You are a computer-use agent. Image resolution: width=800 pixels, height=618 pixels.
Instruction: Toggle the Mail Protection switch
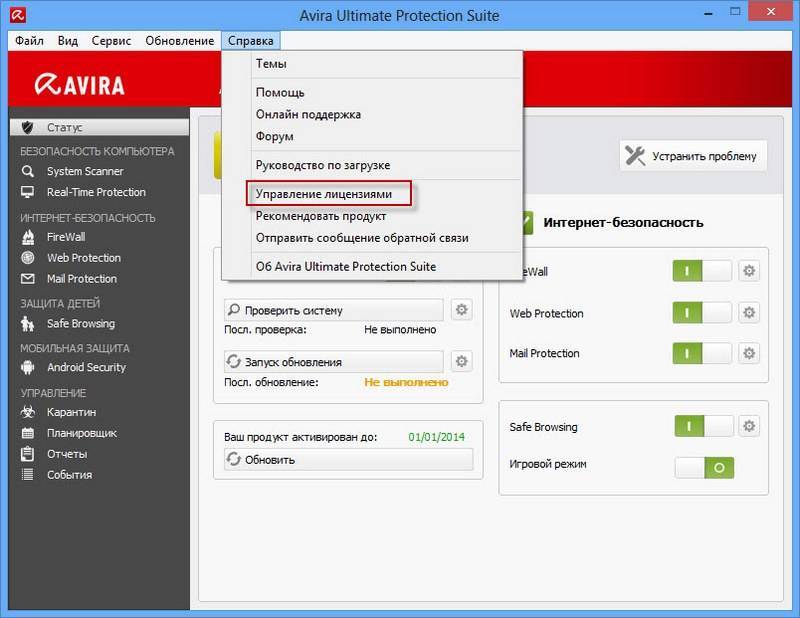(702, 353)
